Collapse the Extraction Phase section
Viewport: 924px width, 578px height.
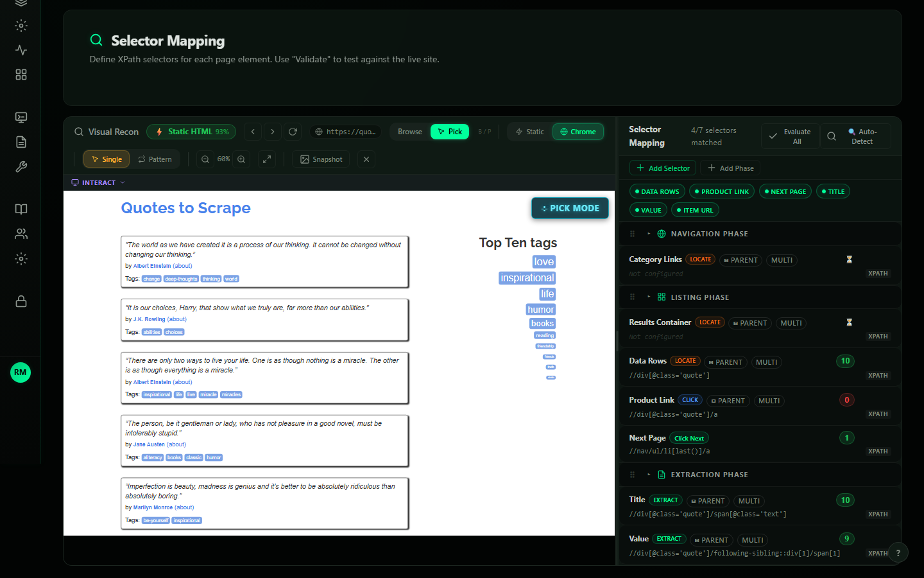point(649,475)
